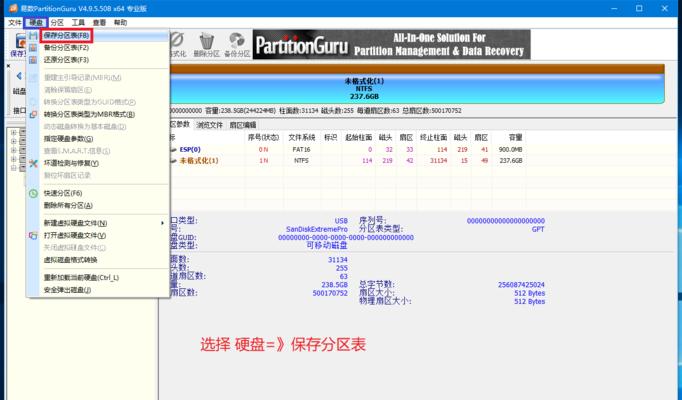The width and height of the screenshot is (682, 400).
Task: Click the PartitionGuru banner image
Action: pos(391,44)
